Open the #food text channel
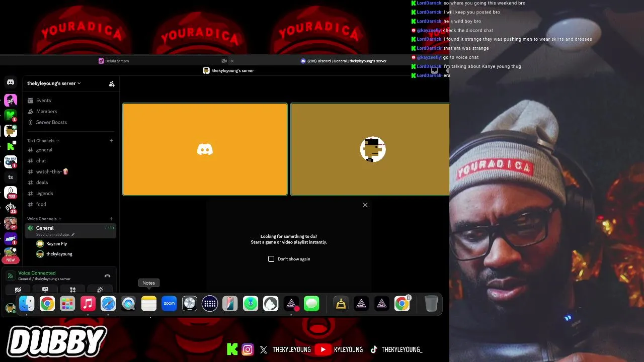 pos(41,204)
